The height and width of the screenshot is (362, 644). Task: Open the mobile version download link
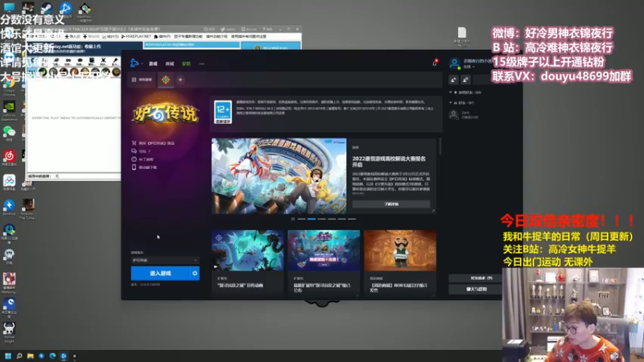[x=144, y=167]
